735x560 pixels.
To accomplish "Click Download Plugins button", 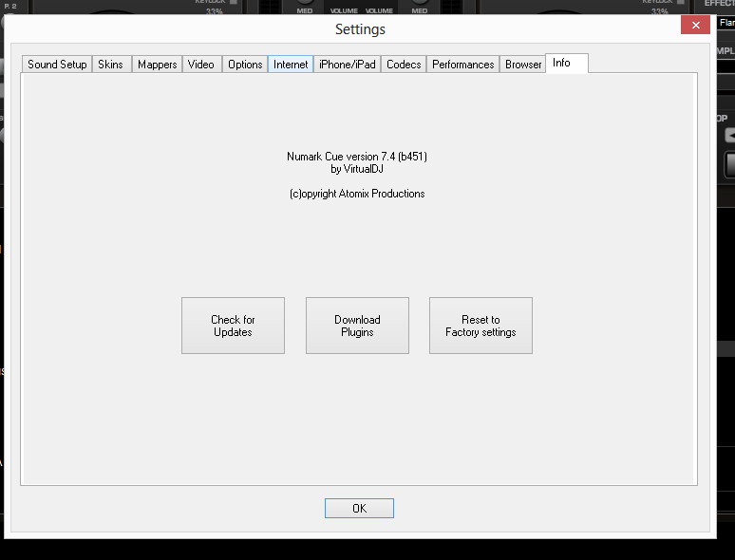I will tap(357, 326).
